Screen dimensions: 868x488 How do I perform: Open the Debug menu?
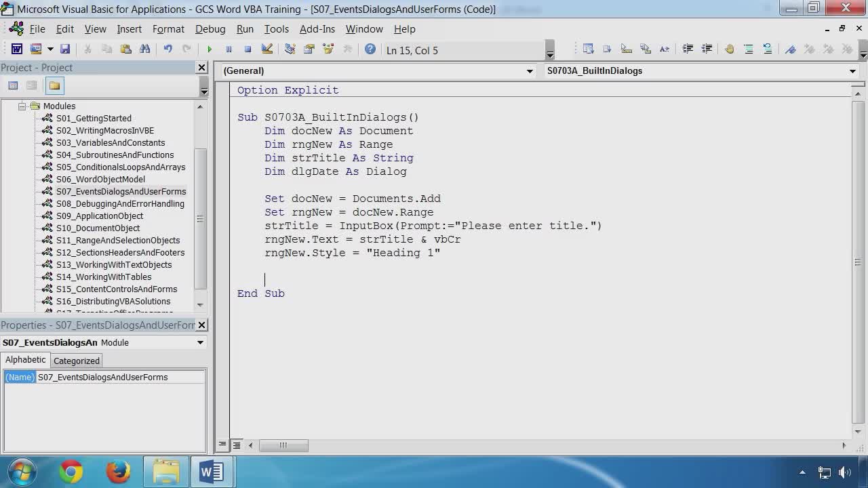(x=210, y=29)
